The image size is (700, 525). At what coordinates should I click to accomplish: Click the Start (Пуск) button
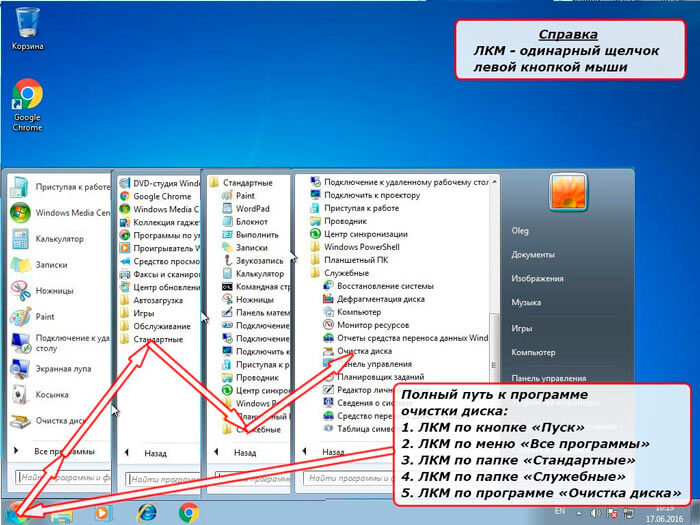coord(19,513)
